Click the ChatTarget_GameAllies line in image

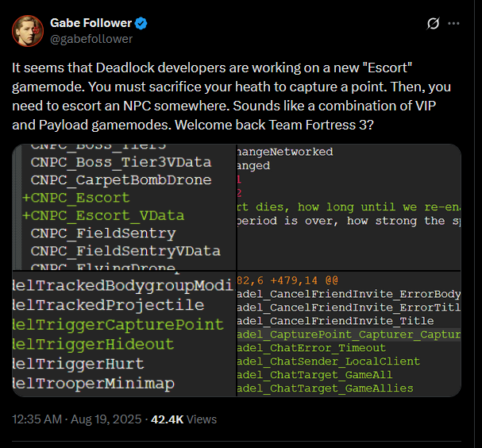(x=326, y=388)
